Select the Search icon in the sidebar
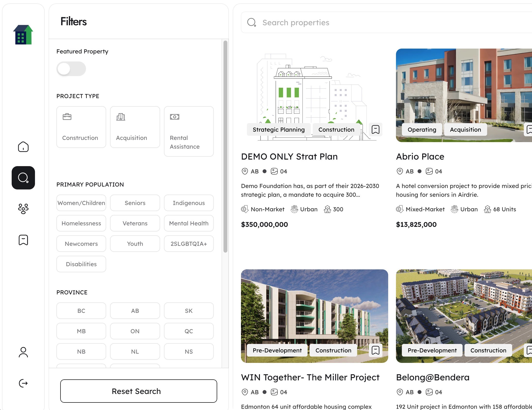 (23, 178)
